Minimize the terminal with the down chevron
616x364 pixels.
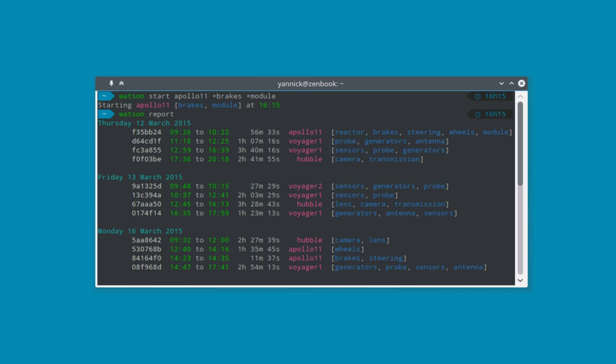[x=501, y=83]
